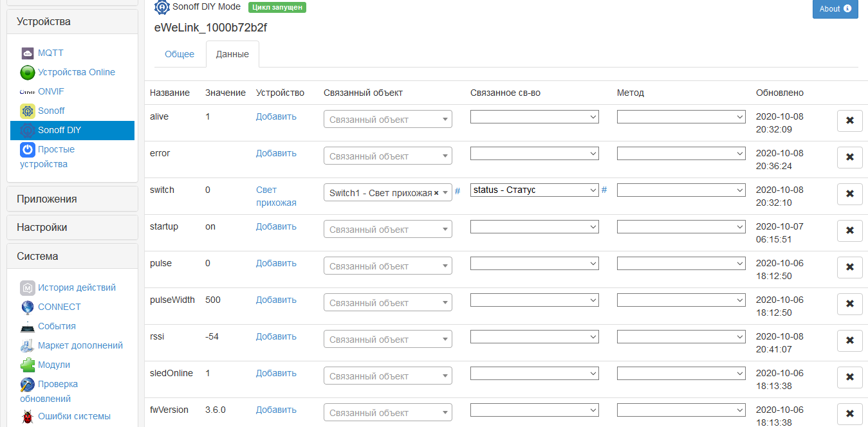Click the Простые устройства icon

tap(27, 150)
